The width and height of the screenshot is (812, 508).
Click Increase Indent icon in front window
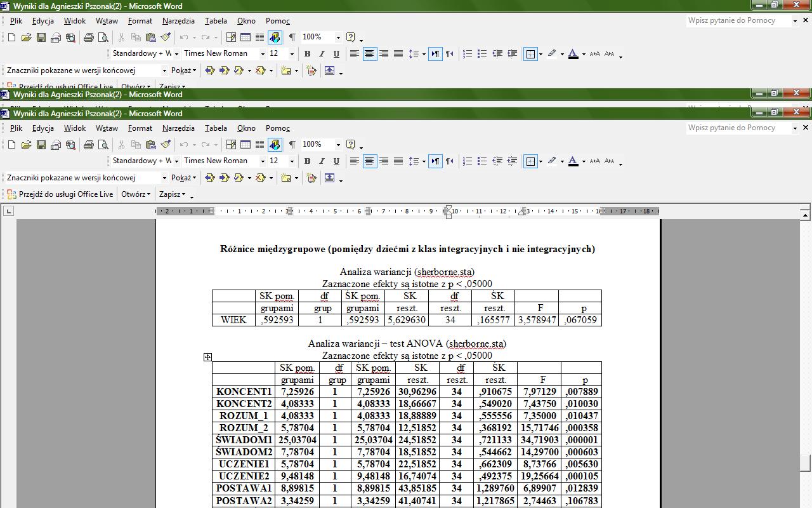[512, 161]
